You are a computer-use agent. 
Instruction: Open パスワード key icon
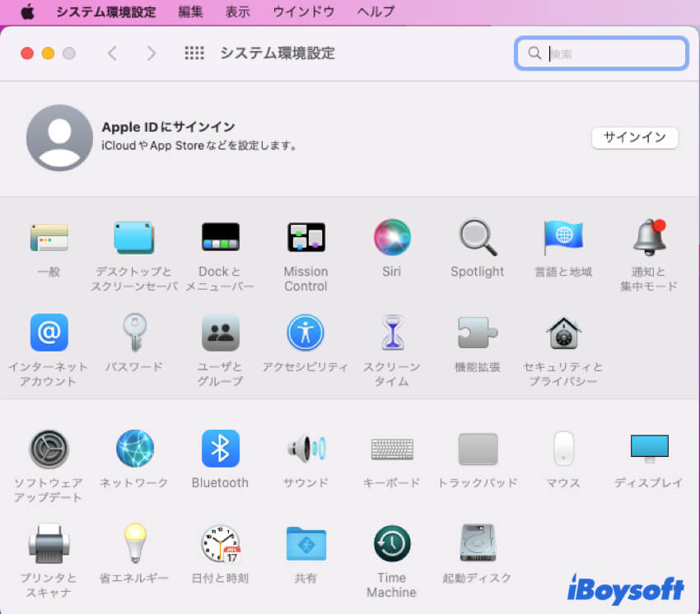pos(134,333)
